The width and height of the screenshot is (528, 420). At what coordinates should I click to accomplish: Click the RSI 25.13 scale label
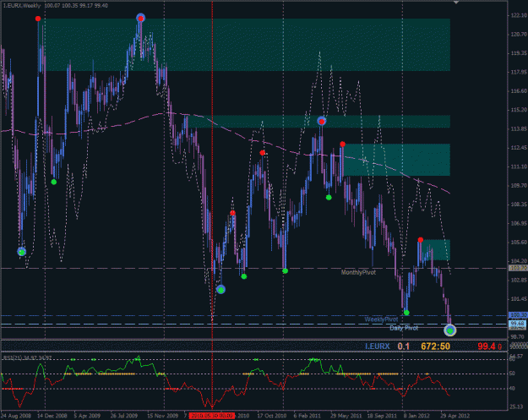click(x=516, y=406)
